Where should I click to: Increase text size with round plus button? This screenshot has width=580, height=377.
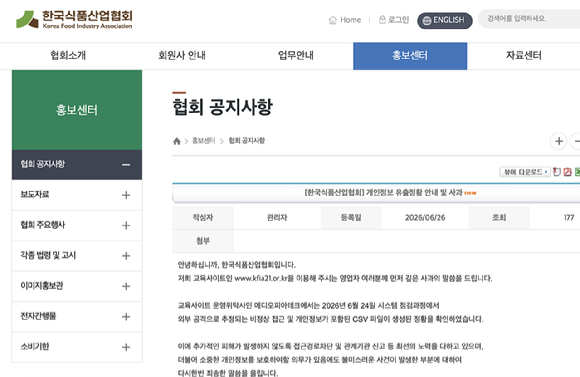[x=559, y=141]
